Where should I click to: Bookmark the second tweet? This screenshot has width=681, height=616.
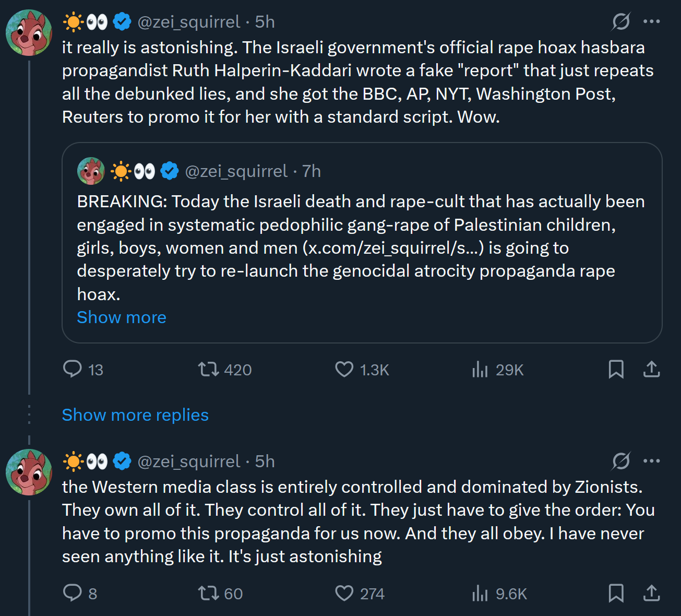click(x=616, y=593)
